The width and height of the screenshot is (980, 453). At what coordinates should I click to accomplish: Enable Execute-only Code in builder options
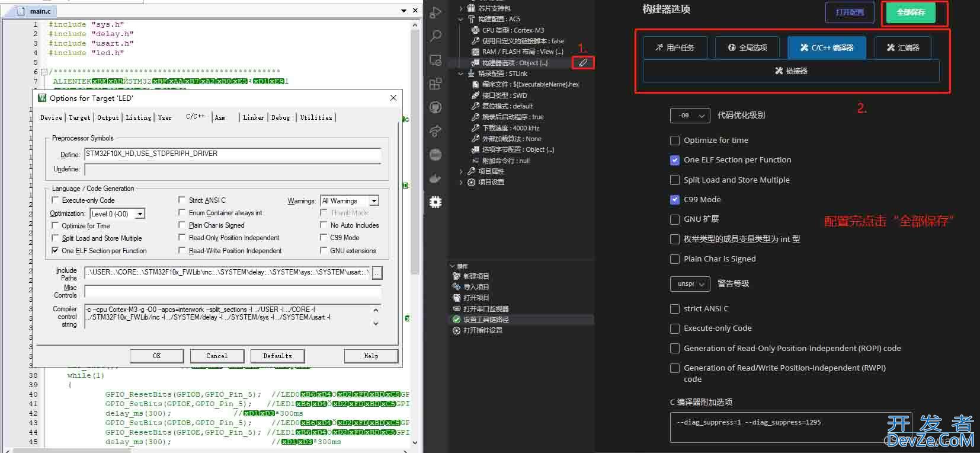(674, 328)
